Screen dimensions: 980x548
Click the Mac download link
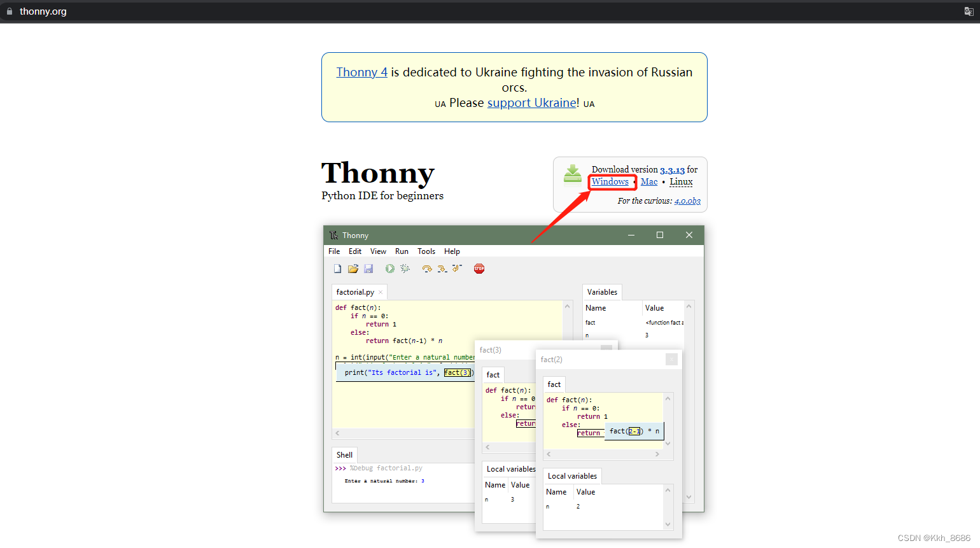[649, 181]
